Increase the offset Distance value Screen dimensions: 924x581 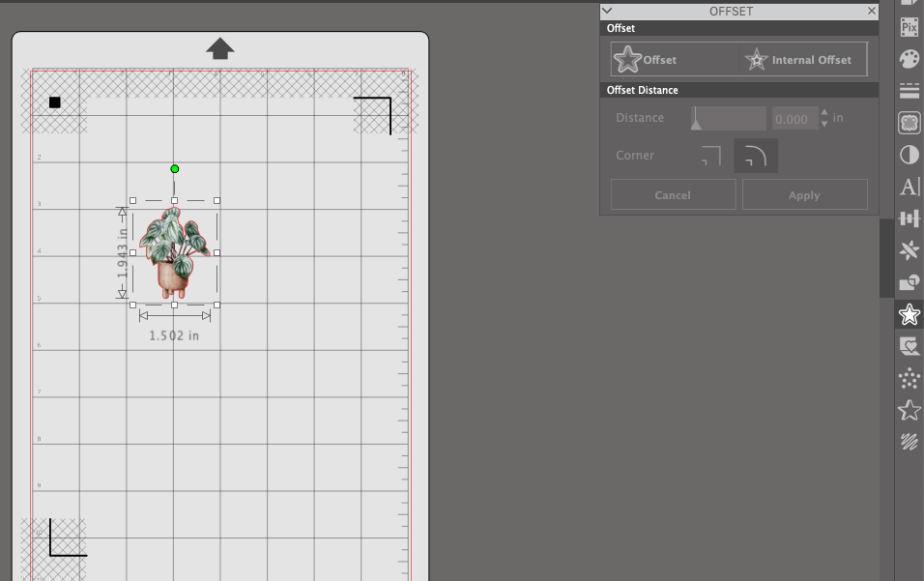click(x=823, y=112)
